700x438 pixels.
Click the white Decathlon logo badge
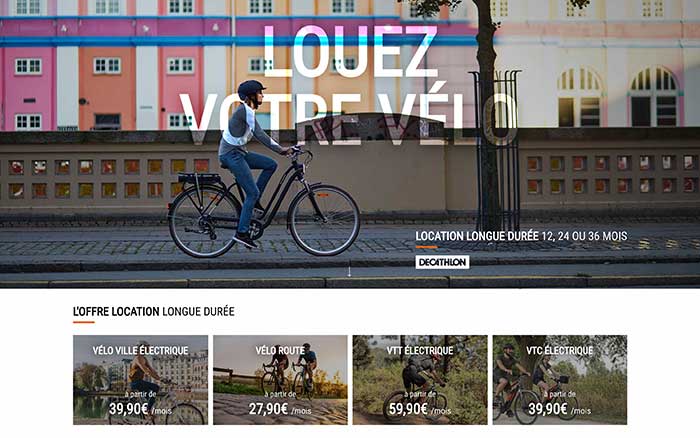[x=442, y=262]
